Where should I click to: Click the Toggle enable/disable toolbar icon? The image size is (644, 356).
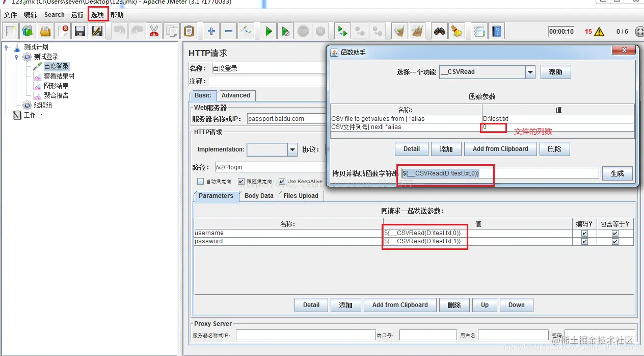point(246,31)
